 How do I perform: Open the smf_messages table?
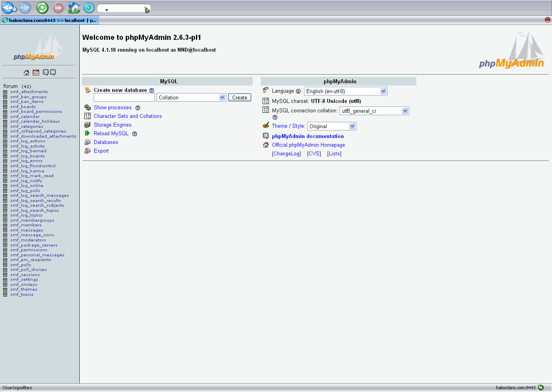(x=27, y=230)
